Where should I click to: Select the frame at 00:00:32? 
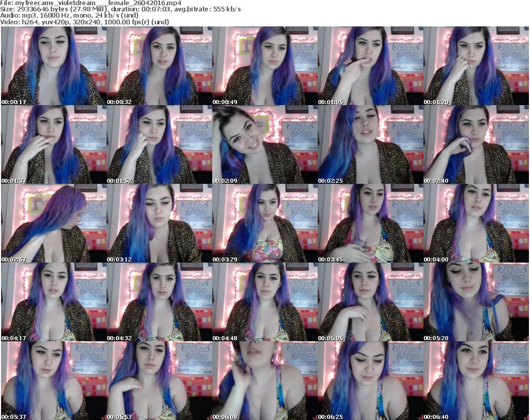tap(159, 66)
